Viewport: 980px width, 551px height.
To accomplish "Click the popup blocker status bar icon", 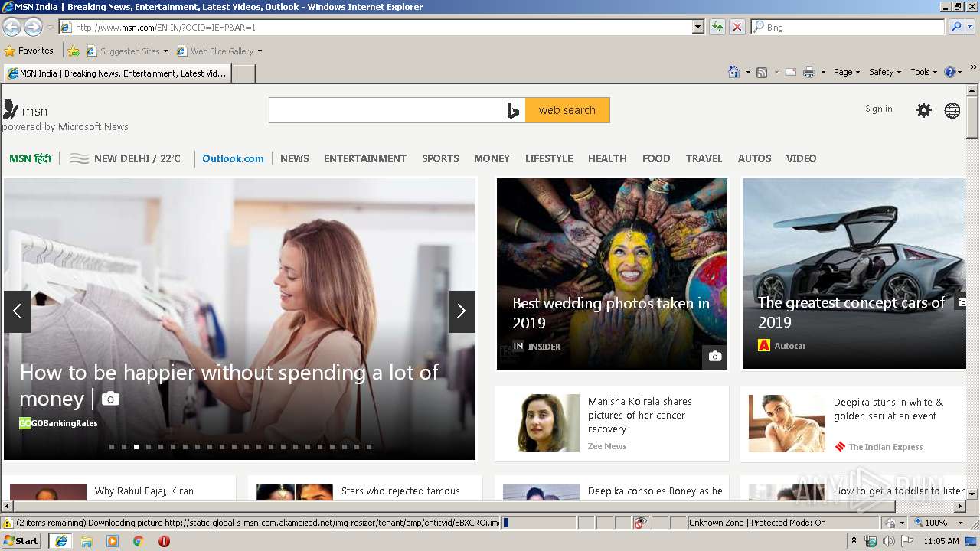I will (x=641, y=523).
